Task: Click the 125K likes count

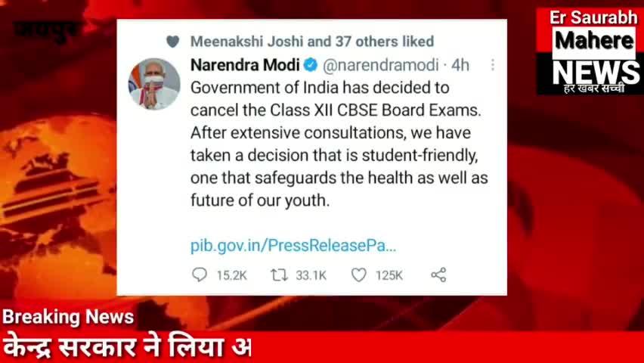Action: point(389,275)
